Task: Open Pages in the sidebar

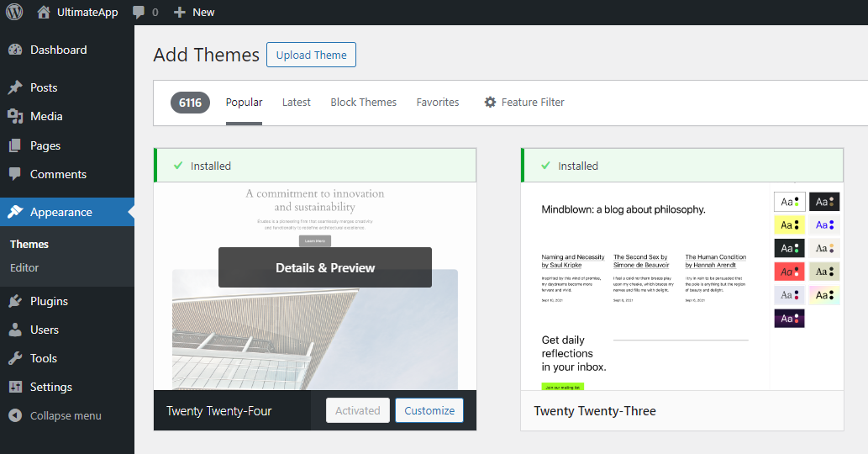Action: click(x=67, y=145)
